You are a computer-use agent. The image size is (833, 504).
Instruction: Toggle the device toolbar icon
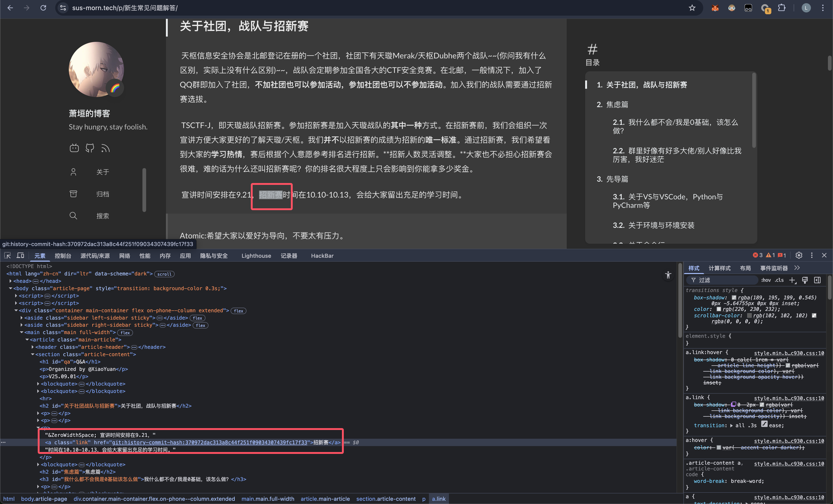tap(21, 255)
